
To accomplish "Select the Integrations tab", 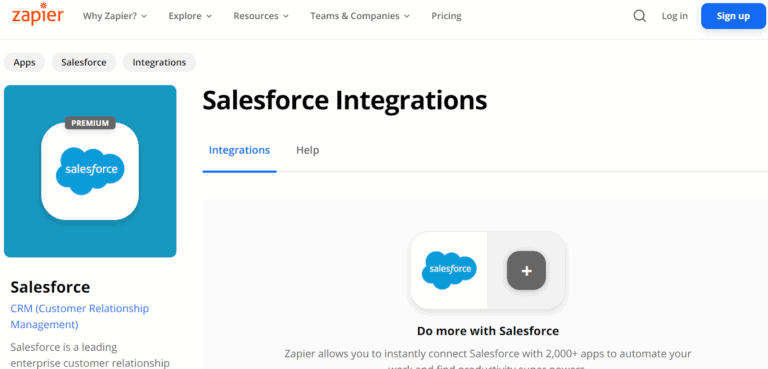I will click(239, 150).
